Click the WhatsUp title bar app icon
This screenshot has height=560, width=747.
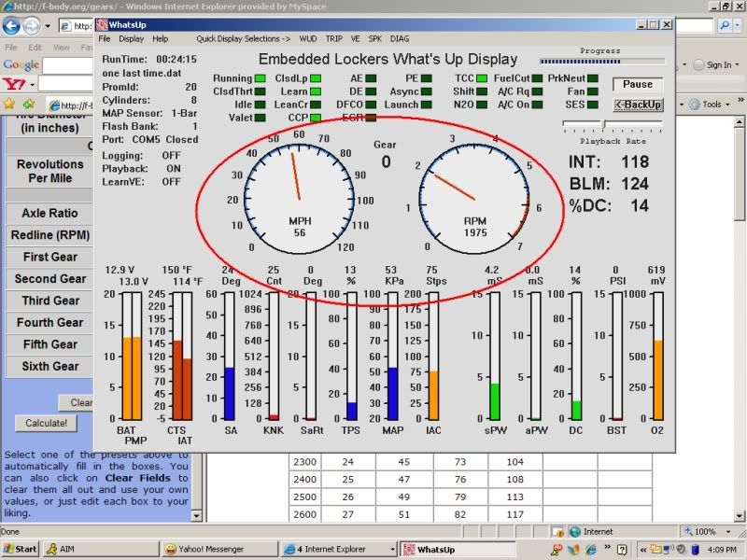pos(102,25)
